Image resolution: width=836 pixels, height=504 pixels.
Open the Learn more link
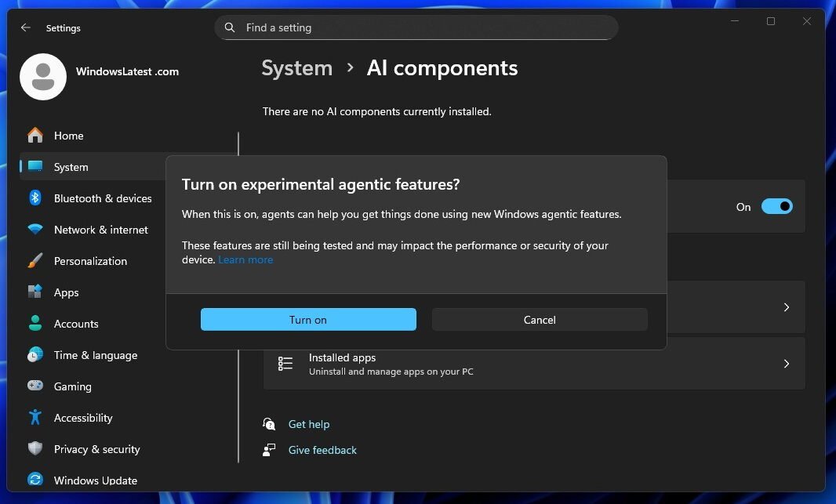tap(245, 259)
